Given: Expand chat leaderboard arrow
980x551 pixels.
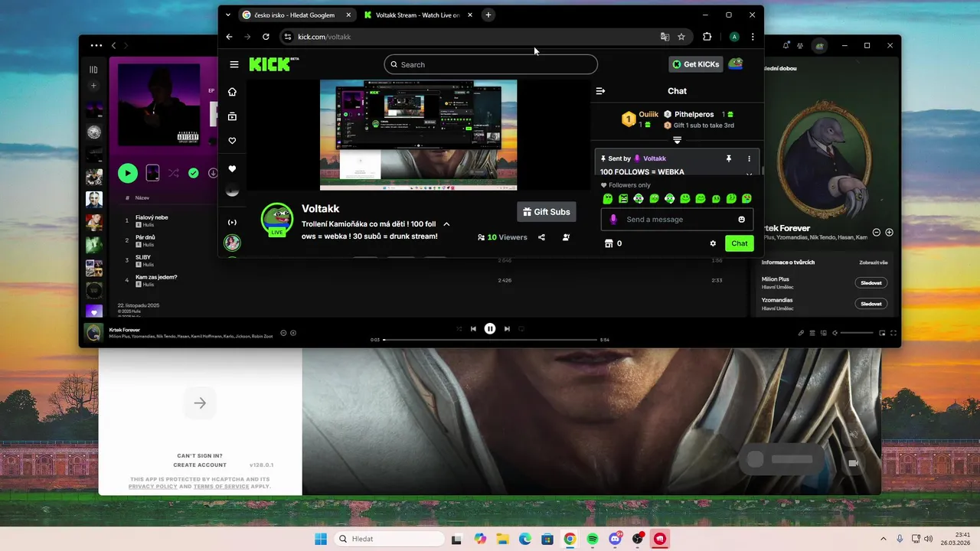Looking at the screenshot, I should tap(677, 140).
